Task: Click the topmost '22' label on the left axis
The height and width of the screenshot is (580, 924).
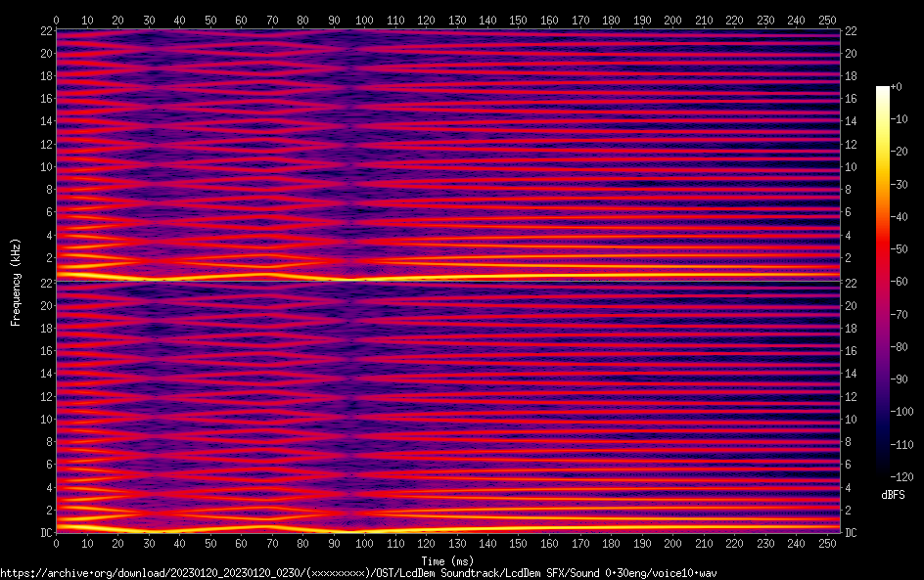Action: pos(44,31)
